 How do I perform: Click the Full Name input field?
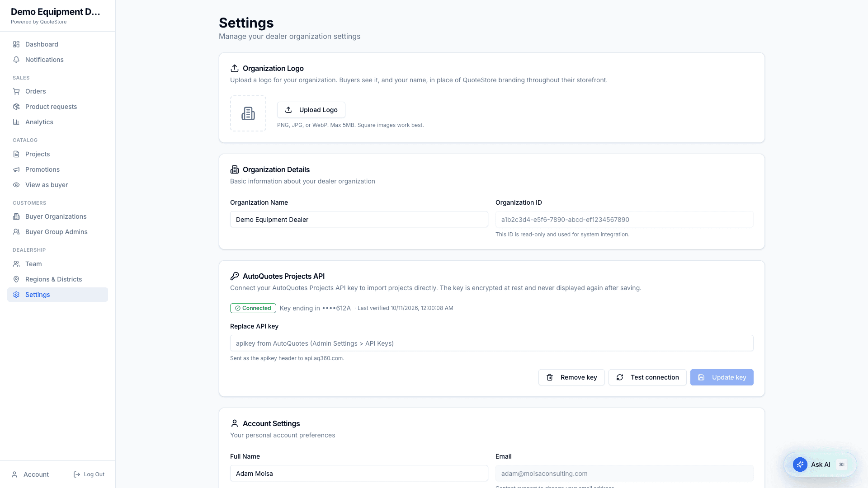pyautogui.click(x=359, y=473)
